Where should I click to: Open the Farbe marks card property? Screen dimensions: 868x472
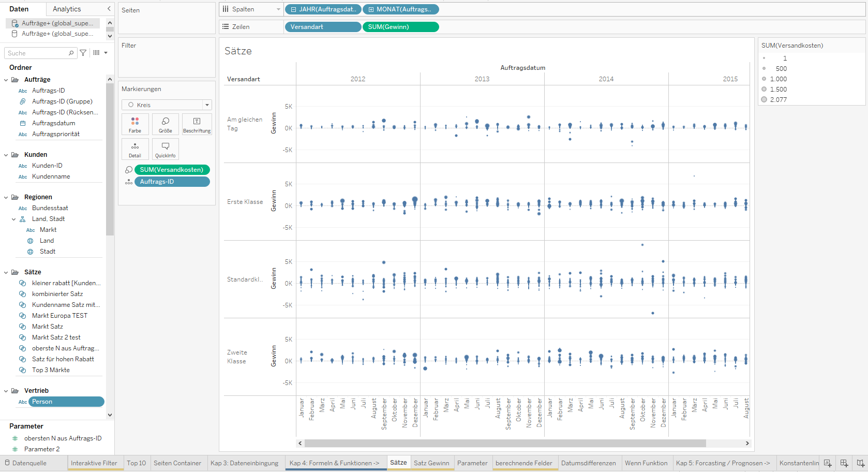[x=135, y=124]
